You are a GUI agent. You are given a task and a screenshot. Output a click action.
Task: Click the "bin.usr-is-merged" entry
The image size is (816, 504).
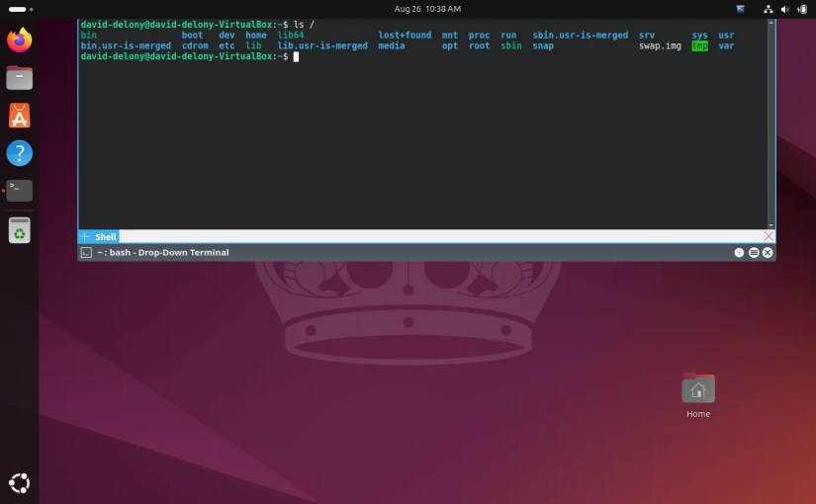(126, 45)
